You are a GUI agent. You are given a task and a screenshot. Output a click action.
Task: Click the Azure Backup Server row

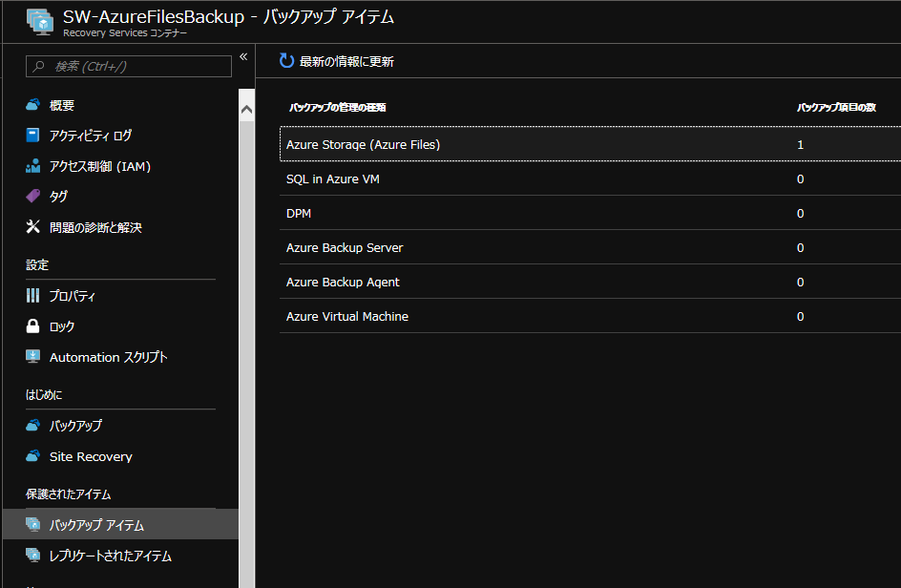[x=345, y=248]
